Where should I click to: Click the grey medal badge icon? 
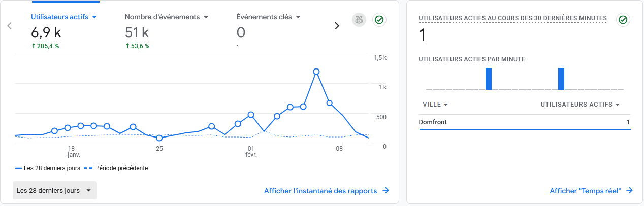(x=359, y=20)
